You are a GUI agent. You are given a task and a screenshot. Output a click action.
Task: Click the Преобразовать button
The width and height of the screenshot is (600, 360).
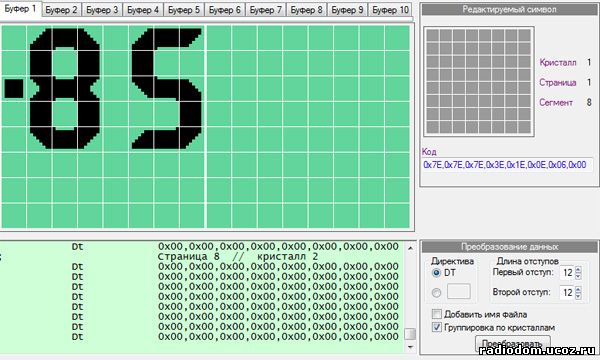tap(513, 343)
